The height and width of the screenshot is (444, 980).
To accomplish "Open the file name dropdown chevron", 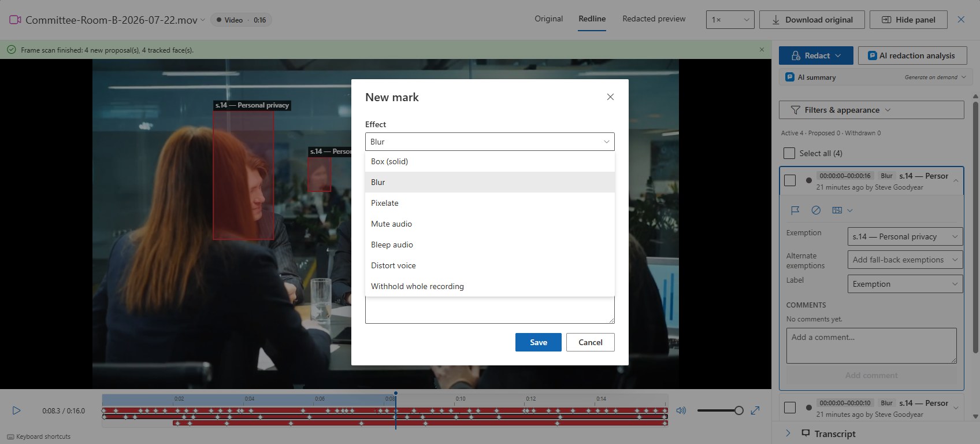I will (203, 20).
